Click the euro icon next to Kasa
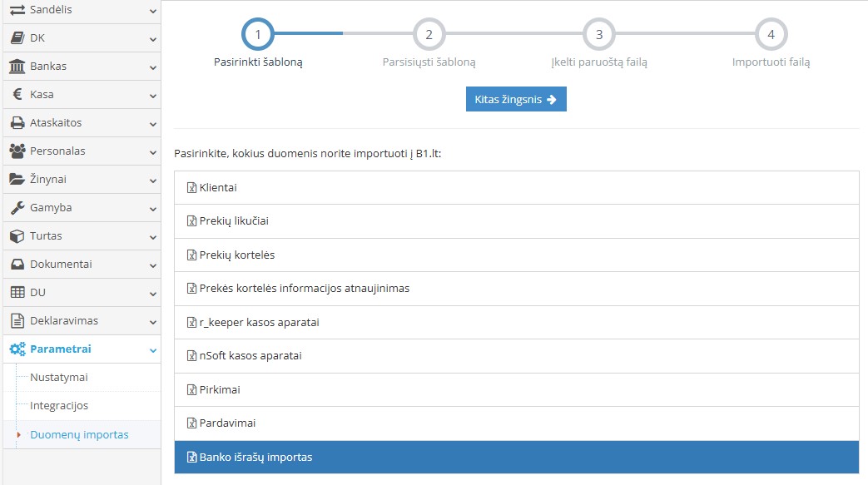Screen dimensions: 868x485 pyautogui.click(x=17, y=95)
